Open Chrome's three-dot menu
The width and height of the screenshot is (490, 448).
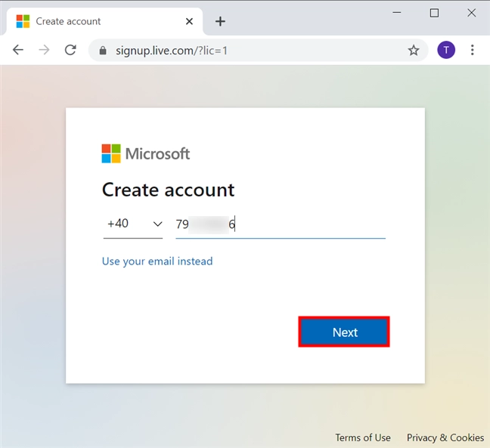(x=472, y=50)
